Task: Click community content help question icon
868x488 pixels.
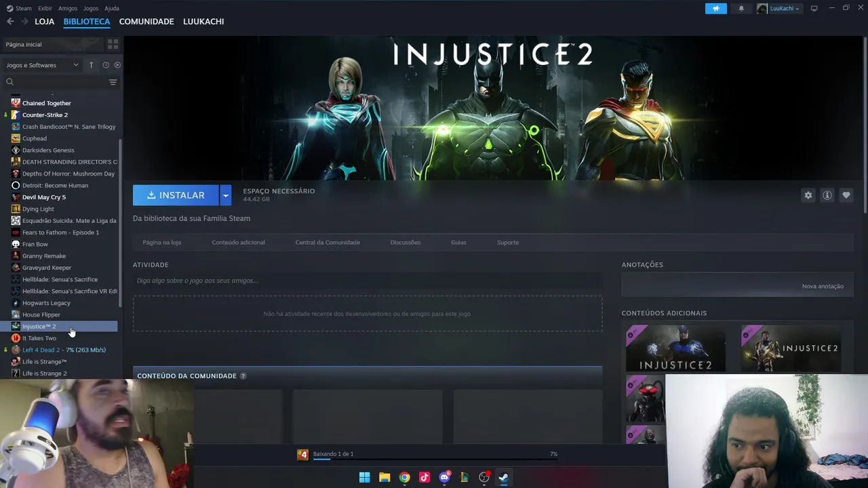Action: pos(243,376)
